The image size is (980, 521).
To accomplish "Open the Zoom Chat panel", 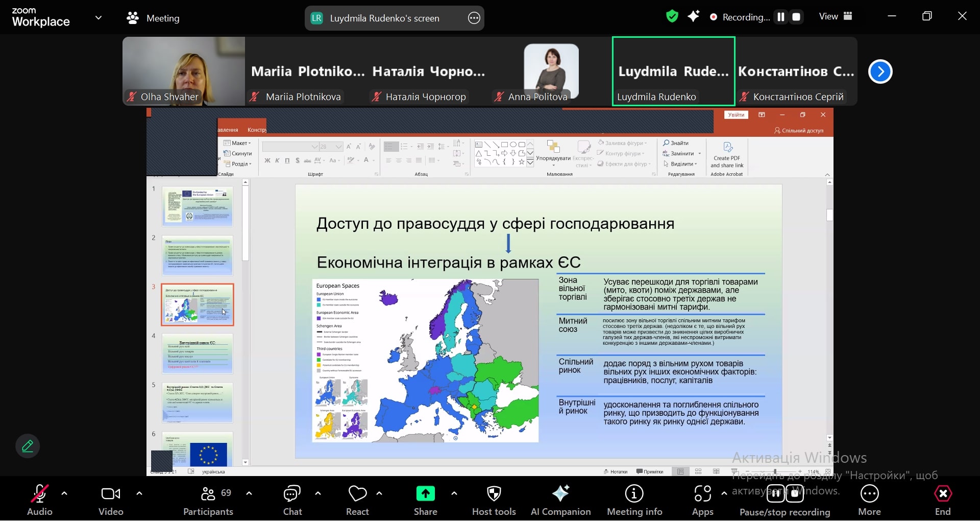I will click(292, 500).
